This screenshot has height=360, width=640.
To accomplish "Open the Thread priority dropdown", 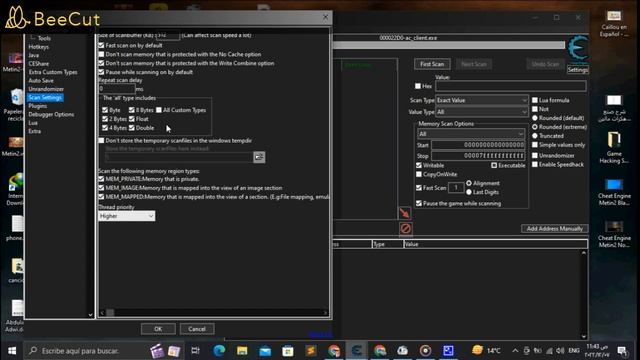I will pyautogui.click(x=127, y=216).
